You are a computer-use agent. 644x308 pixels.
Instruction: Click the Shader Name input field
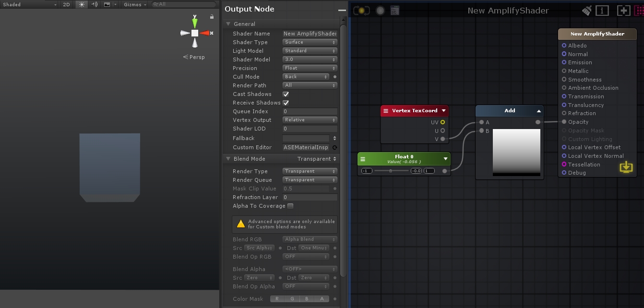coord(310,34)
